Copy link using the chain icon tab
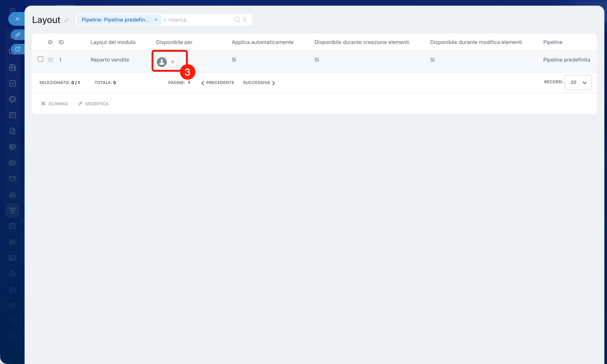Viewport: 607px width, 364px height. [x=18, y=35]
